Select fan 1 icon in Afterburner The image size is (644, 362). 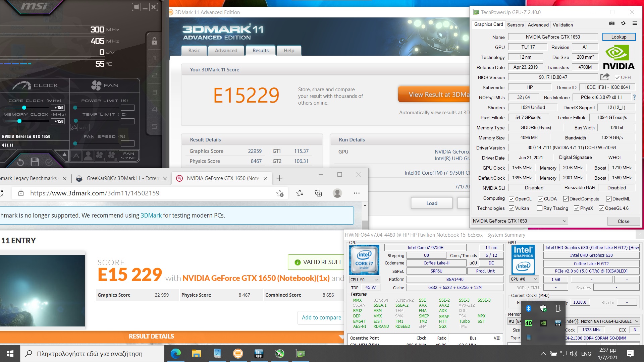pyautogui.click(x=100, y=155)
